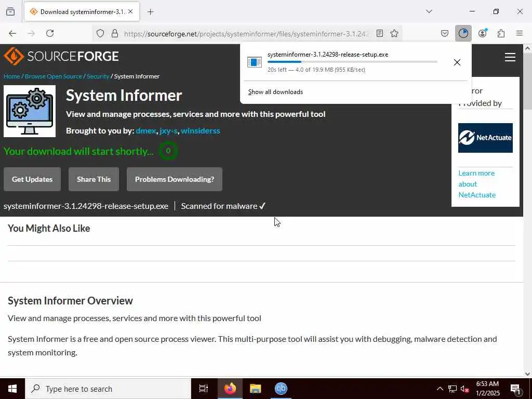Click Firefox taskbar icon

tap(230, 389)
